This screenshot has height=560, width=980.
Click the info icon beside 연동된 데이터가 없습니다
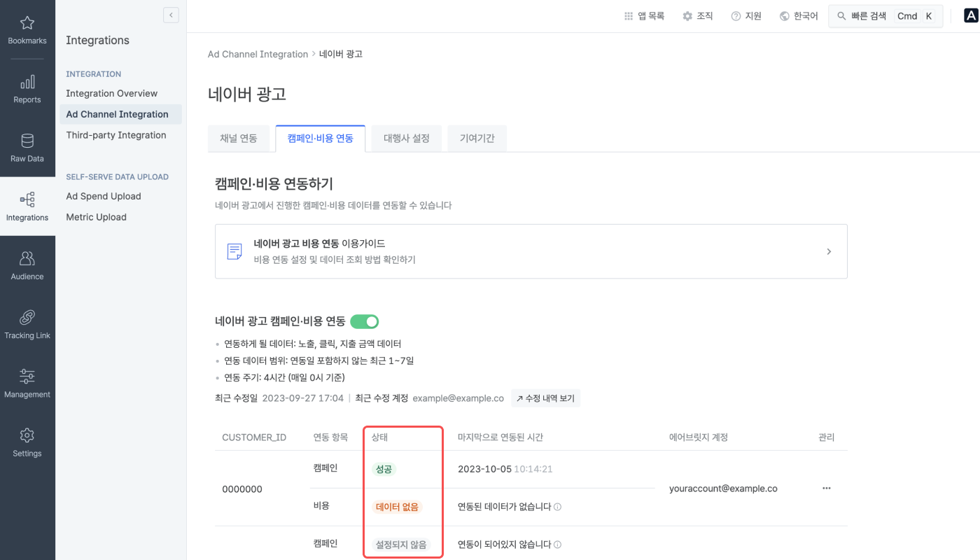[558, 507]
